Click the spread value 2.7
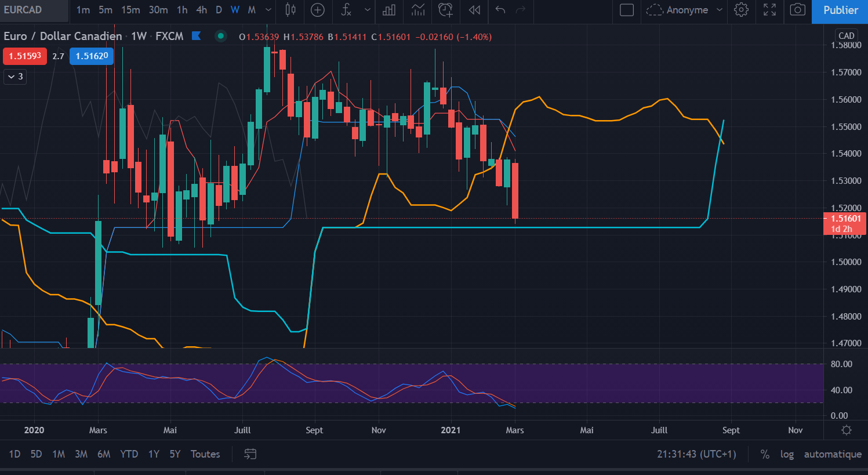 point(58,56)
